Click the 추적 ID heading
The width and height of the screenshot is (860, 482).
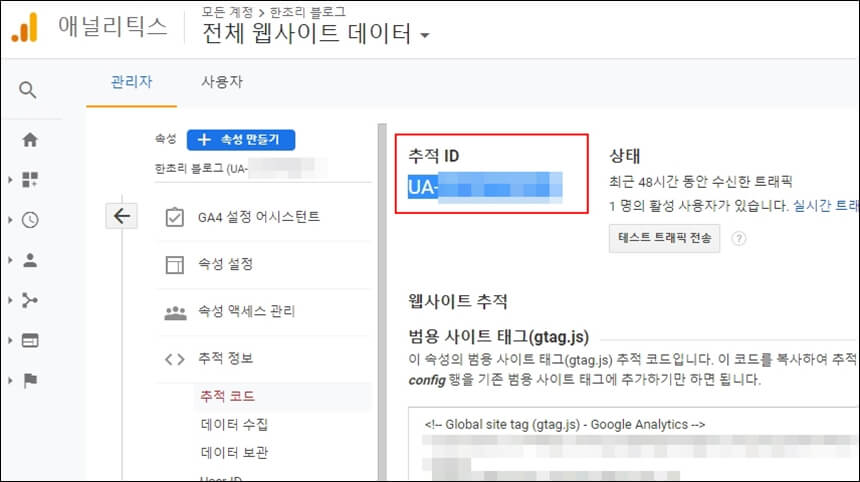coord(433,156)
